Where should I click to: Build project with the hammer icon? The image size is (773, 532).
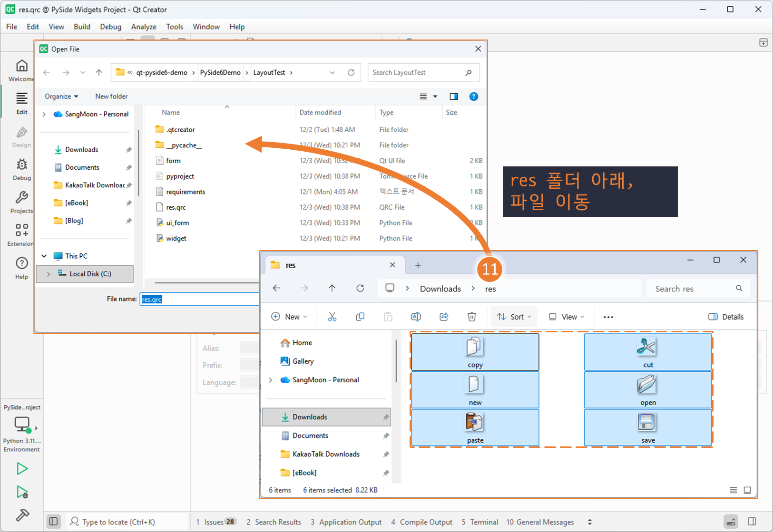coord(22,515)
